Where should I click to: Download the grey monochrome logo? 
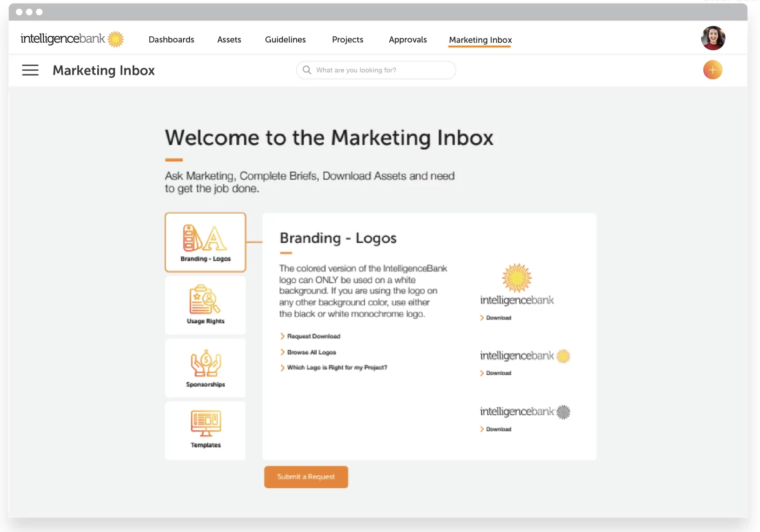click(x=495, y=429)
